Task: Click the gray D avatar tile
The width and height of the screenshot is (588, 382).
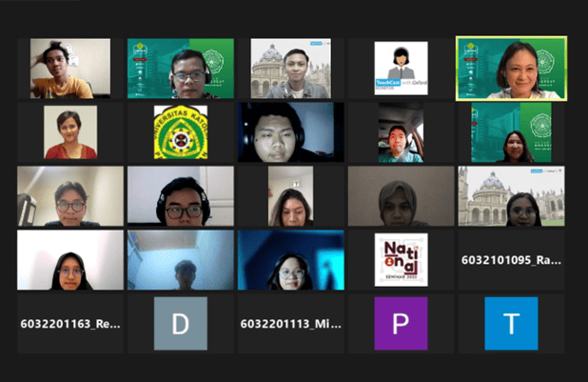Action: pyautogui.click(x=181, y=323)
